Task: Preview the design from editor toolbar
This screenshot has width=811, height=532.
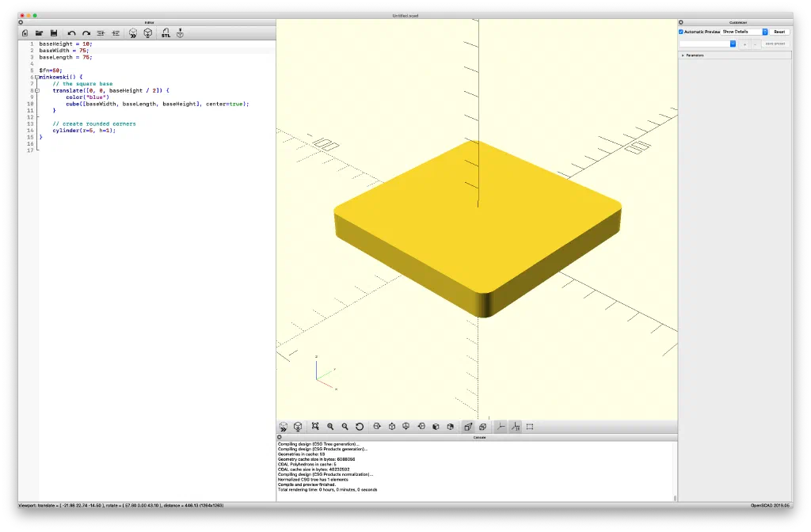Action: 133,33
